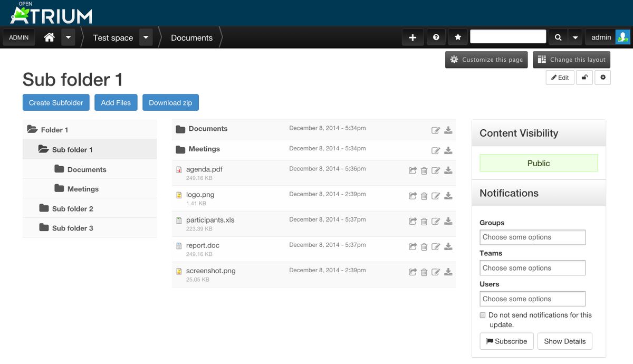Edit the Documents folder entry
The width and height of the screenshot is (633, 364).
[x=436, y=130]
